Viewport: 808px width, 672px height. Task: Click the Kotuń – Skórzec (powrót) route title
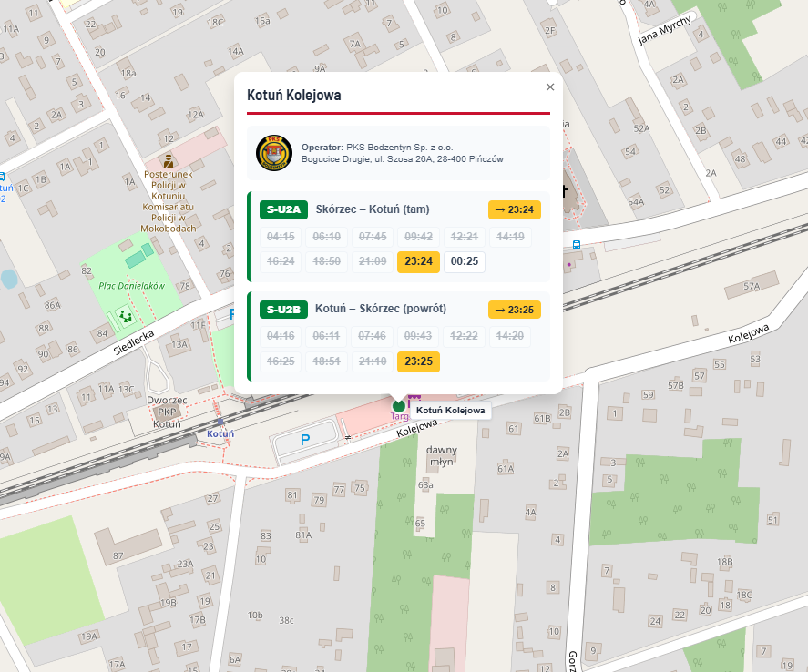tap(381, 309)
